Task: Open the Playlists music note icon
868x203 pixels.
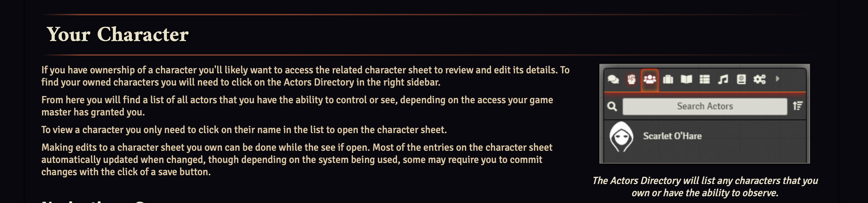Action: 723,80
